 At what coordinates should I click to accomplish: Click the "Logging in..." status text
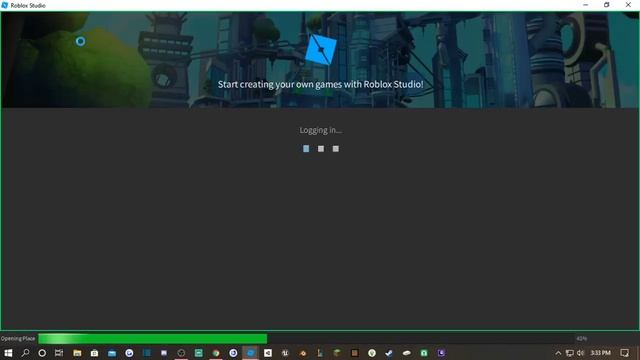(320, 130)
